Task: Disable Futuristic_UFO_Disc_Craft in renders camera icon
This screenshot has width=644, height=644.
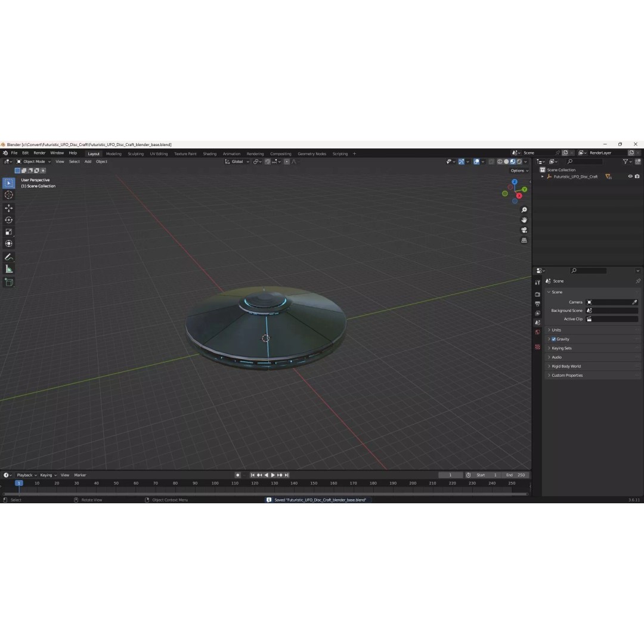Action: click(637, 177)
